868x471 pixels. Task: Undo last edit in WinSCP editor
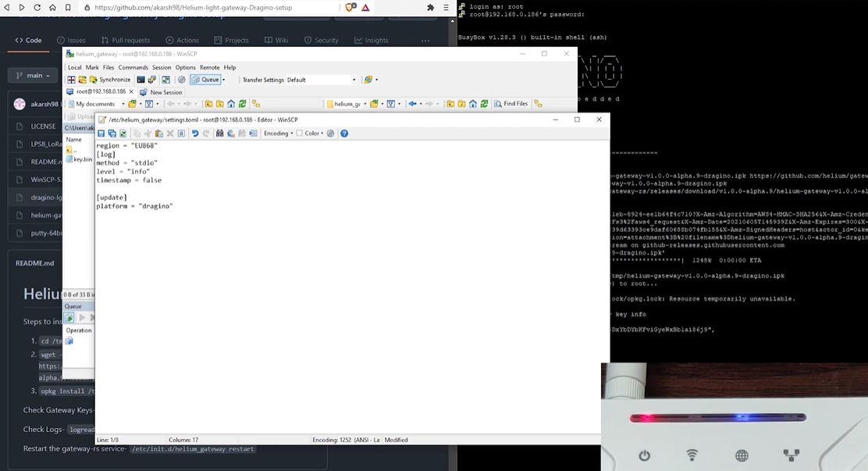click(195, 134)
